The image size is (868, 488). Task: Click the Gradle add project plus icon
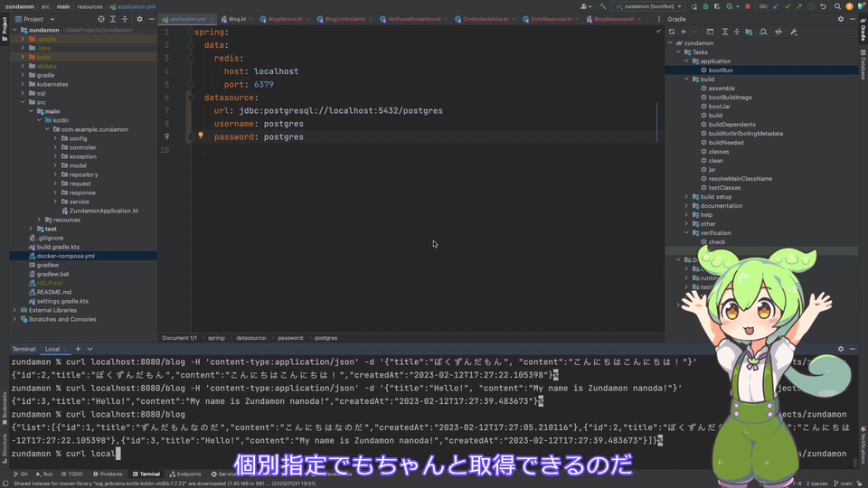click(684, 33)
